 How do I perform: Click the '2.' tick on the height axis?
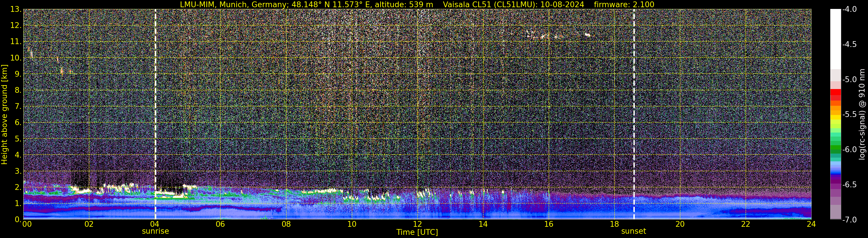pyautogui.click(x=18, y=187)
